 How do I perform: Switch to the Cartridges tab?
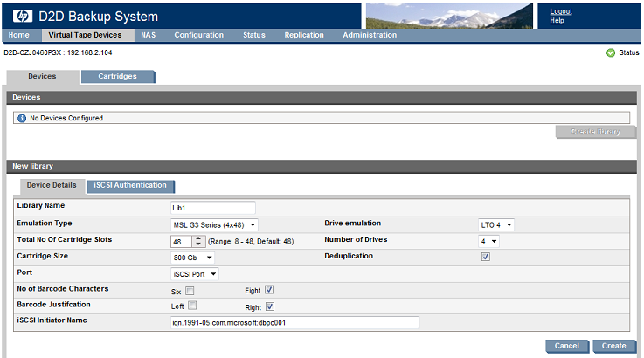tap(117, 76)
